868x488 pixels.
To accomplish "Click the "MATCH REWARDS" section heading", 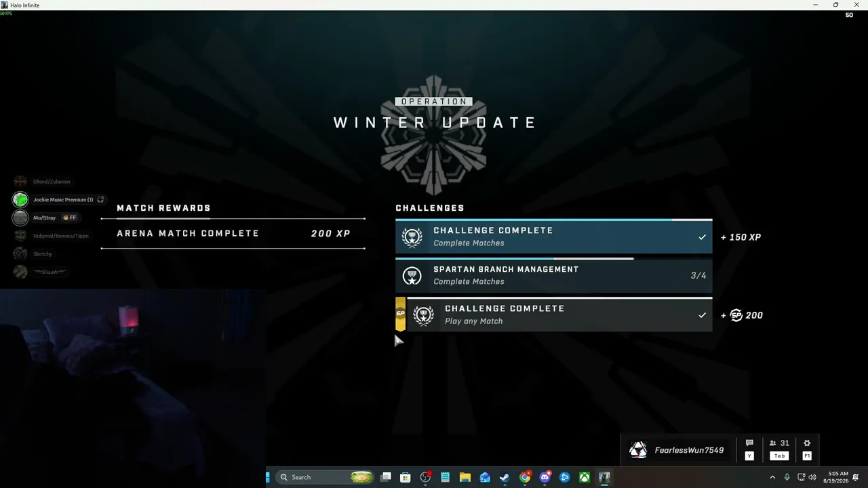I will coord(163,208).
